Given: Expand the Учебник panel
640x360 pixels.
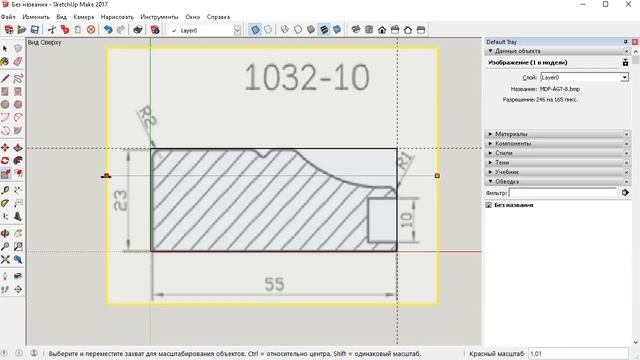Looking at the screenshot, I should [491, 172].
